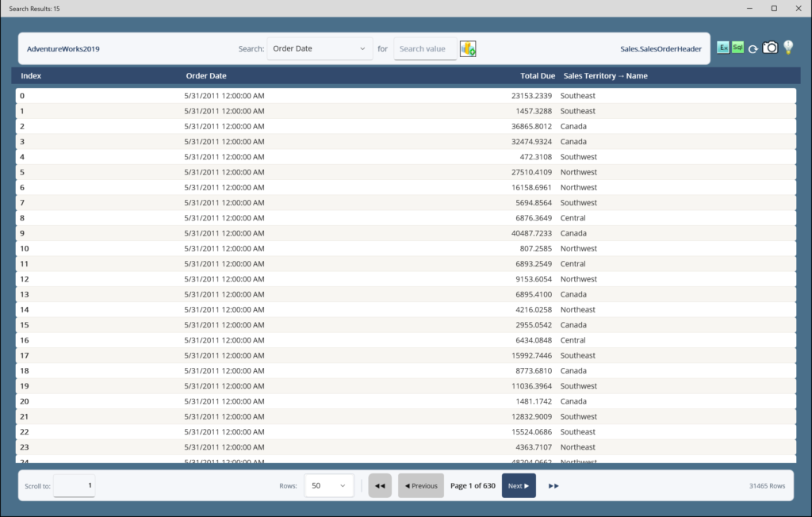Screen dimensions: 812x517
Task: Click Southeast in the index 22 row
Action: (x=577, y=432)
